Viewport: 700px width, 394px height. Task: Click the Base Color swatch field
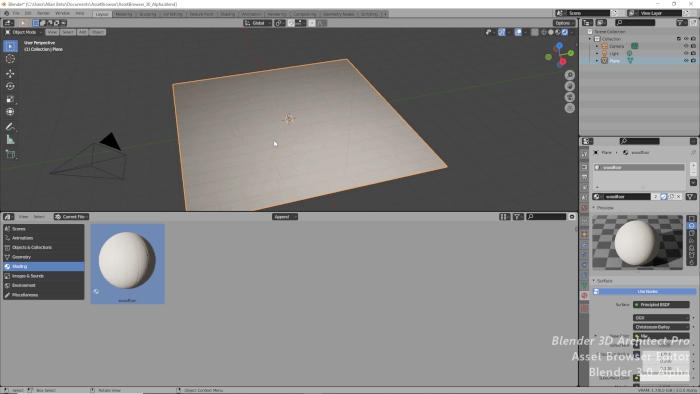661,336
